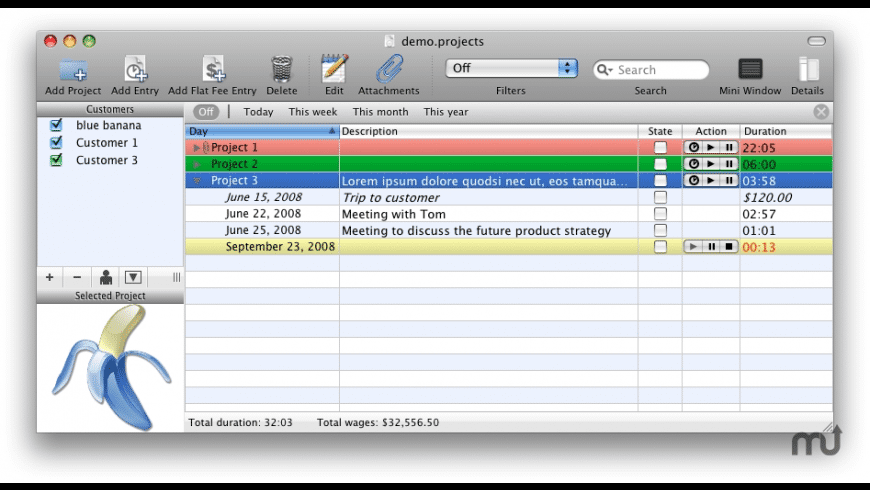870x490 pixels.
Task: Open Attachments paperclip tool
Action: [389, 69]
